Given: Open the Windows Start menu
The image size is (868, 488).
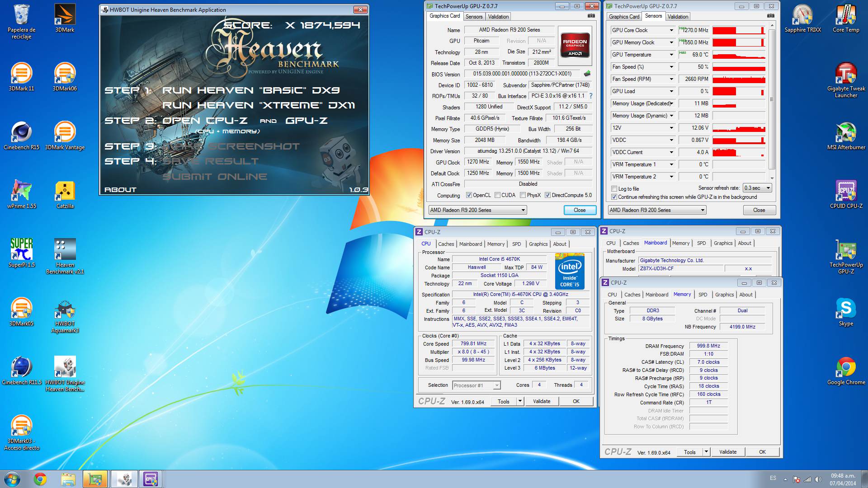Looking at the screenshot, I should pos(12,479).
